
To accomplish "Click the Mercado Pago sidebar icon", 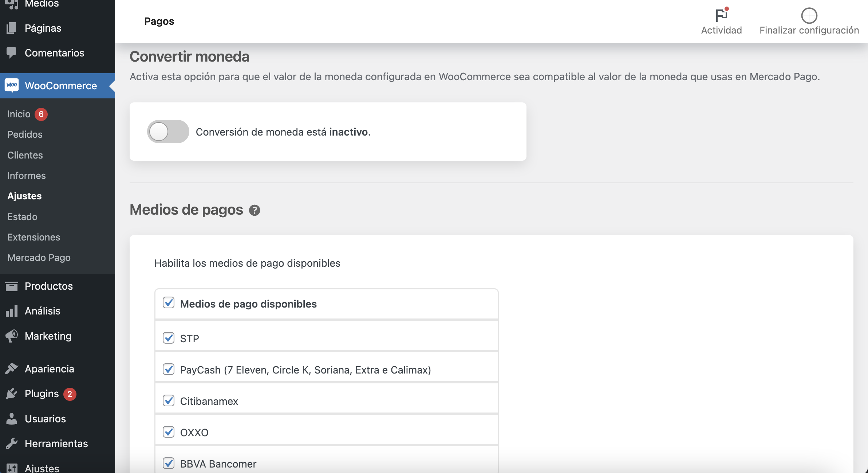I will coord(38,257).
